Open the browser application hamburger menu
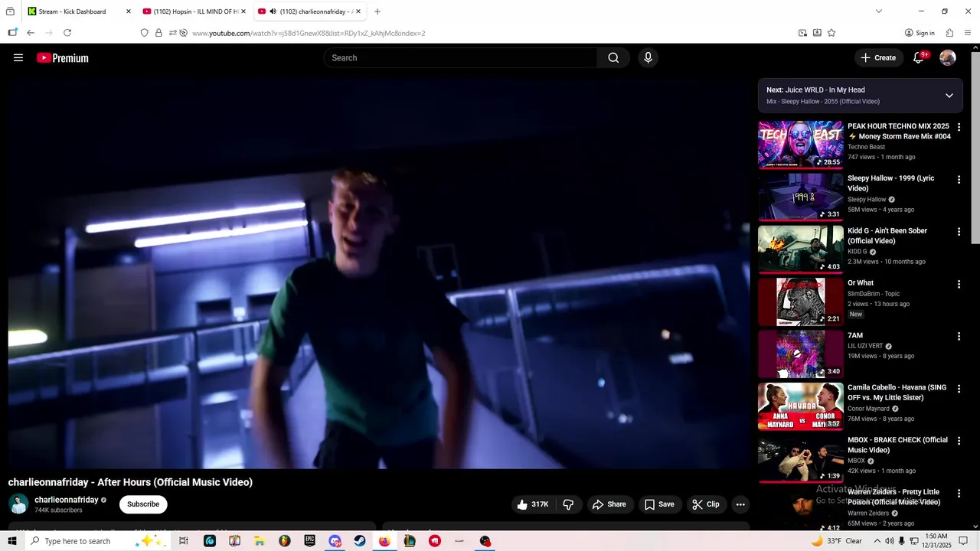Viewport: 980px width, 551px height. (968, 33)
